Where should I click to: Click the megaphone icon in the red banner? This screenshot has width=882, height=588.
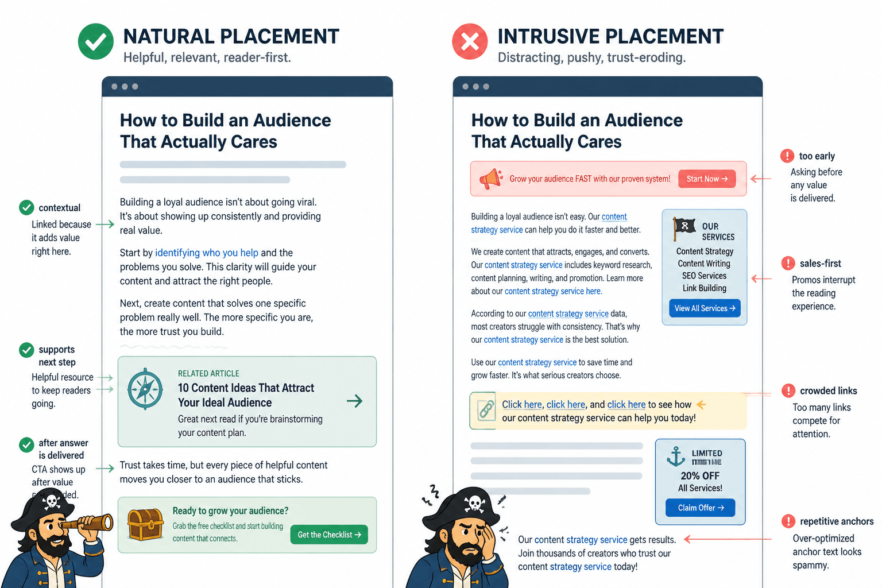(x=491, y=179)
